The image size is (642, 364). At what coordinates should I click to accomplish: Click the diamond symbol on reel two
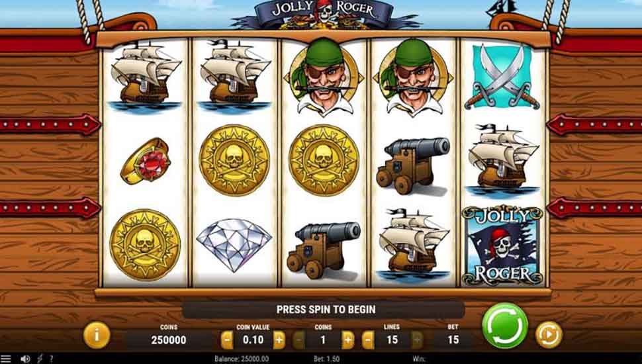[234, 244]
